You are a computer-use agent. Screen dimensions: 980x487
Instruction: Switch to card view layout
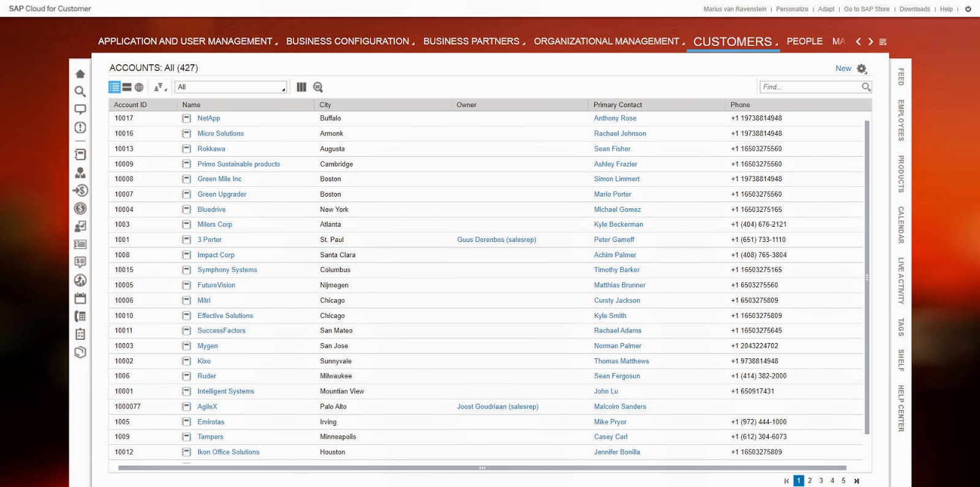(127, 87)
